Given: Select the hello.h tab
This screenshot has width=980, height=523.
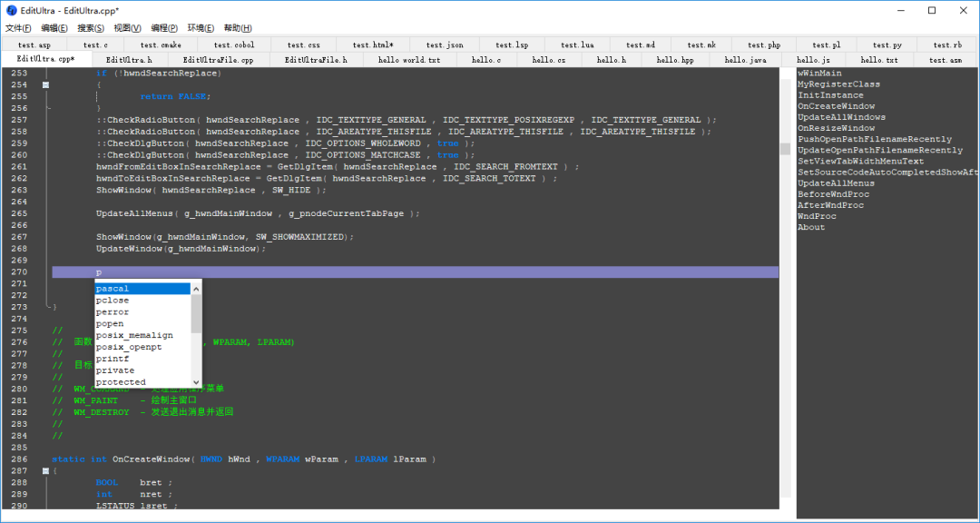Looking at the screenshot, I should (x=612, y=60).
